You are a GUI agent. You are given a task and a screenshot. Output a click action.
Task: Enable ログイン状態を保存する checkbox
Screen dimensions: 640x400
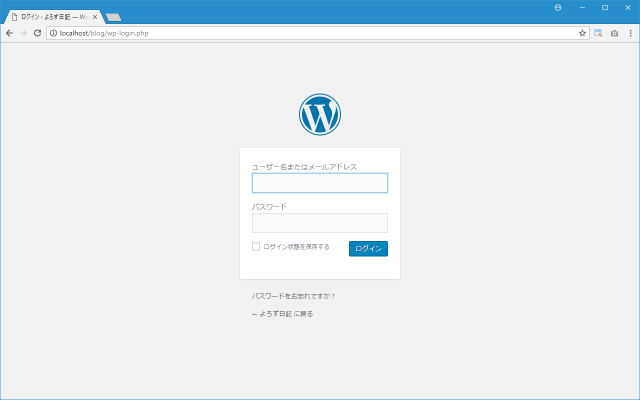[256, 247]
